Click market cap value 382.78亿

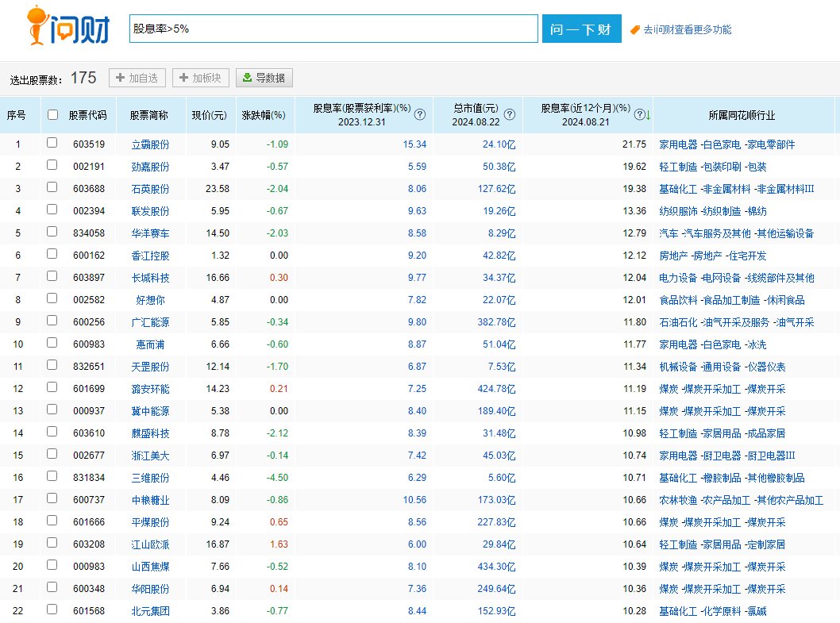click(x=496, y=322)
